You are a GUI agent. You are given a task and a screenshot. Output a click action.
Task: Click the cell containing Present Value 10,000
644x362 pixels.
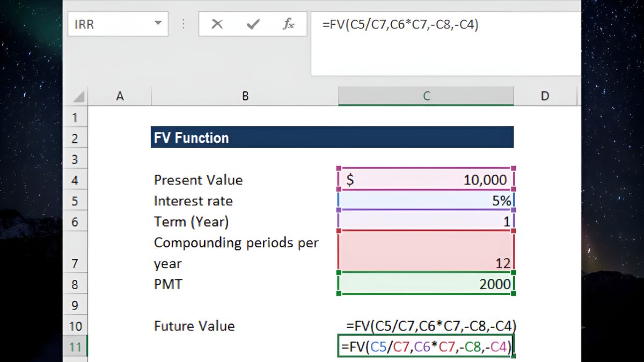click(x=426, y=180)
